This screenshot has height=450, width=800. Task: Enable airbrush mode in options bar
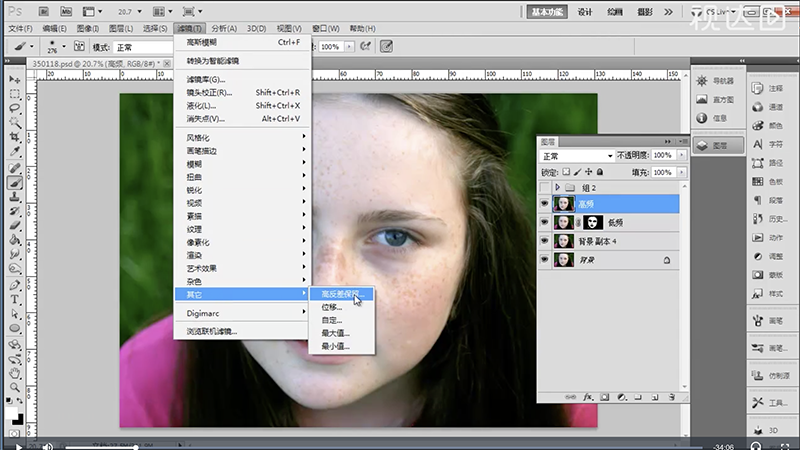[x=365, y=46]
